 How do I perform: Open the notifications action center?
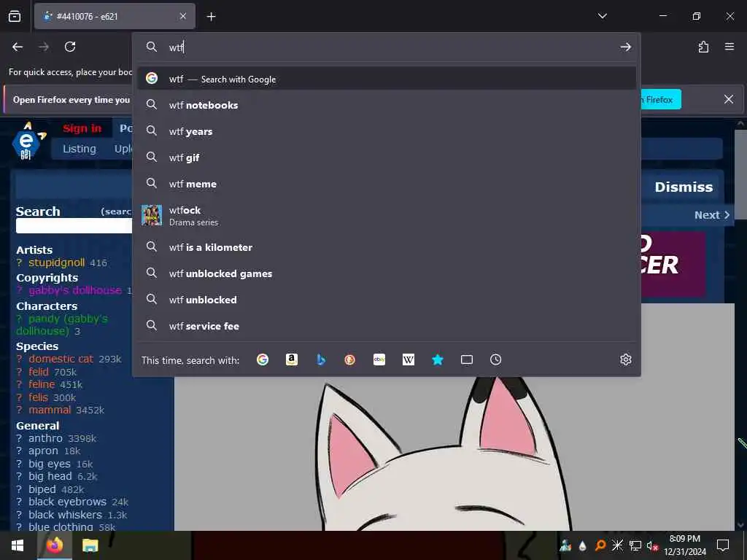pyautogui.click(x=723, y=545)
